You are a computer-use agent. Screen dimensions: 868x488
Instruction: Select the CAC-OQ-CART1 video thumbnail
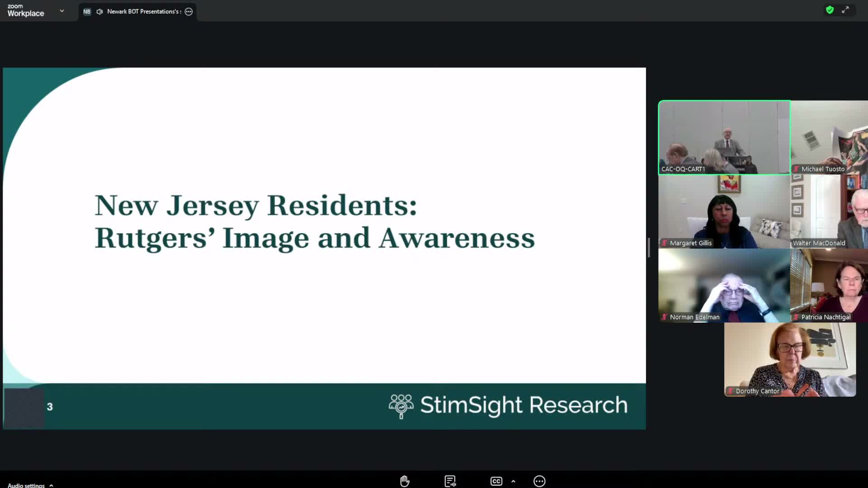(x=724, y=137)
